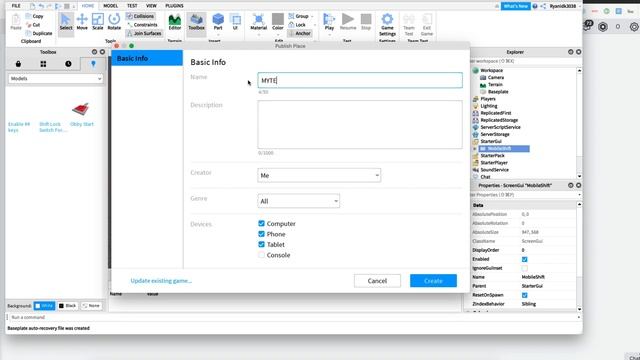Switch to the VIEW ribbon tab

coord(151,6)
